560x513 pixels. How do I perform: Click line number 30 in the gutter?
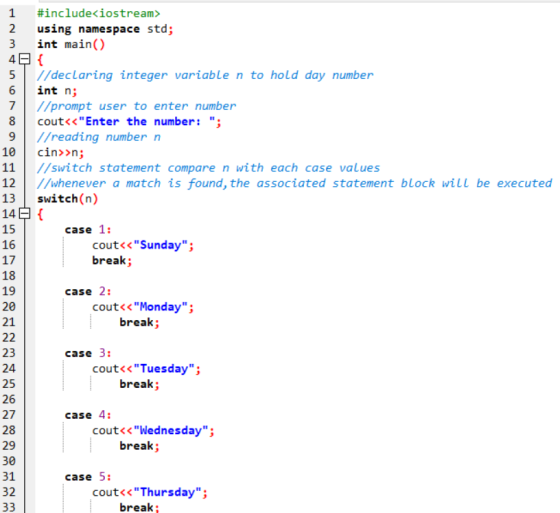9,461
